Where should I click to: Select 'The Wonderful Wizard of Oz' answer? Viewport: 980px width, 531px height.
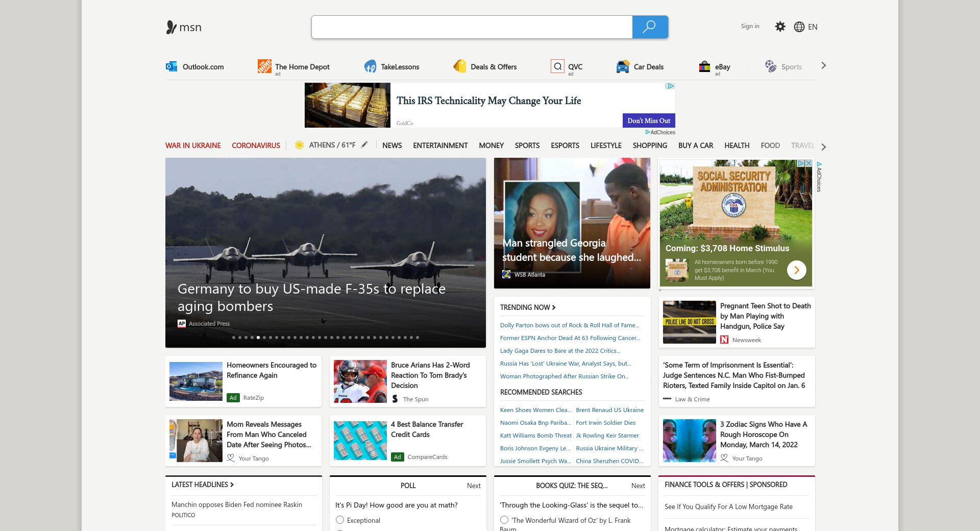[504, 520]
